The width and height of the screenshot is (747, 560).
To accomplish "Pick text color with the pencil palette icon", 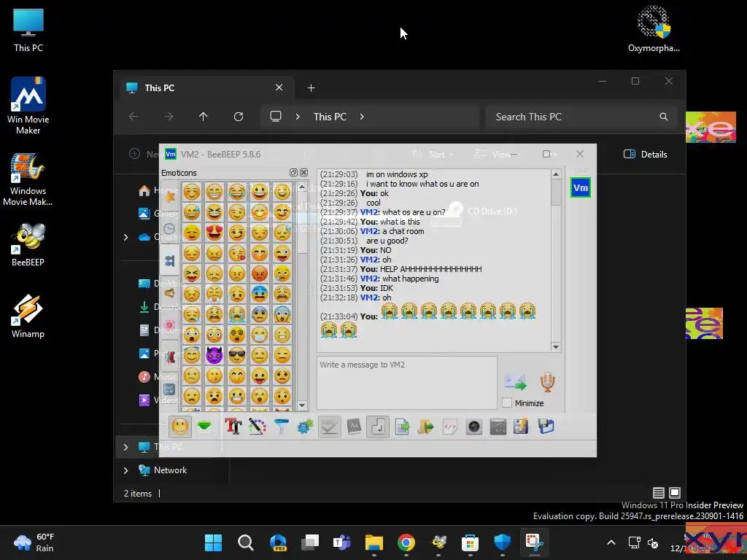I will [x=258, y=426].
